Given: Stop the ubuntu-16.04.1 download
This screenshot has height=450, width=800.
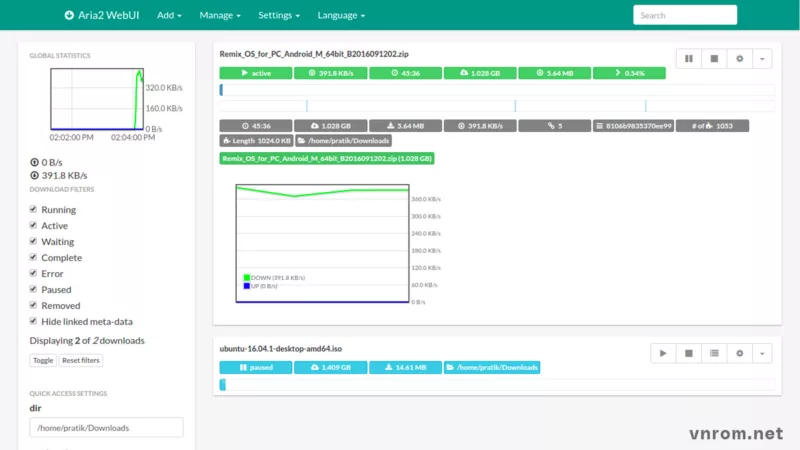Looking at the screenshot, I should click(x=689, y=353).
